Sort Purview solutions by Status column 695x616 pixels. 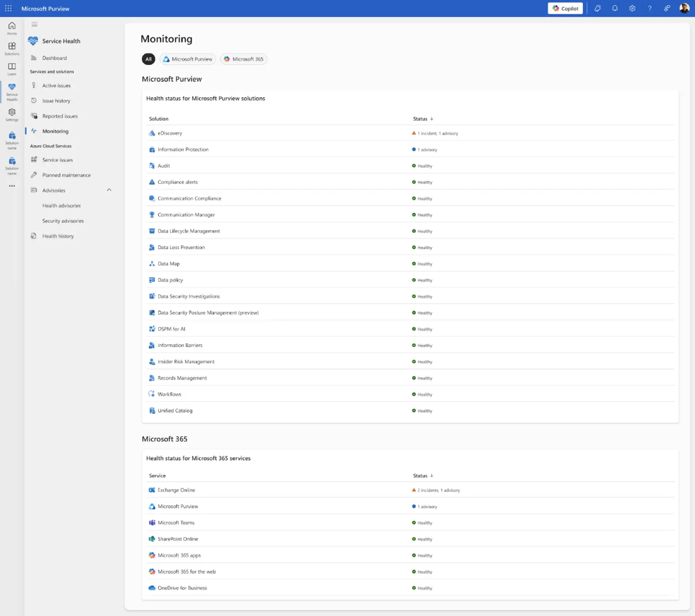[423, 119]
